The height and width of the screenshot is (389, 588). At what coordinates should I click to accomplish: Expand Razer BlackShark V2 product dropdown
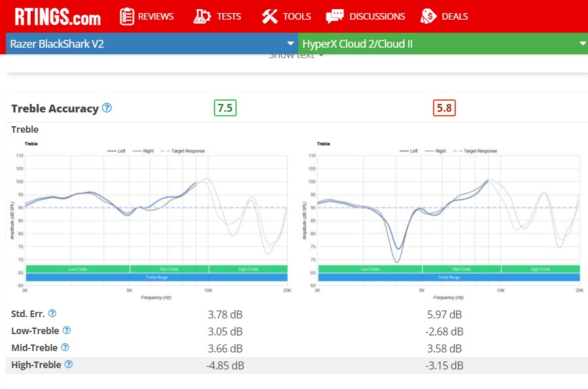point(290,43)
